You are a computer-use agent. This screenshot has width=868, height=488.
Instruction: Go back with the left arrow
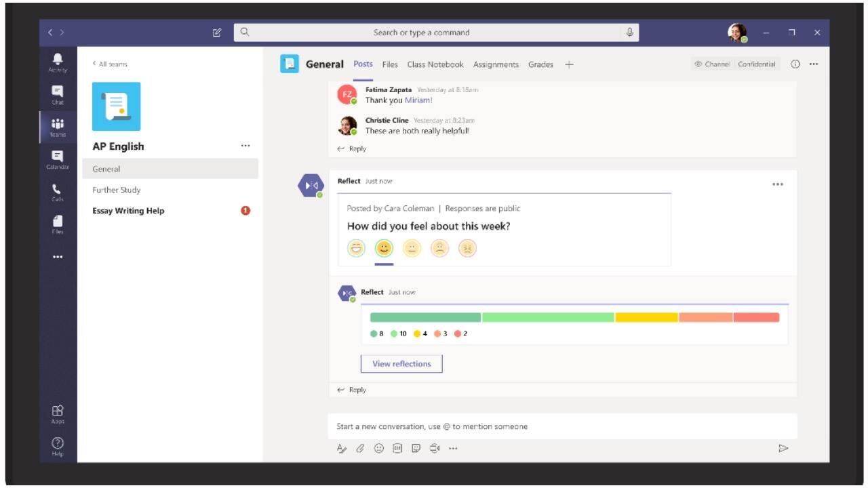(x=51, y=33)
